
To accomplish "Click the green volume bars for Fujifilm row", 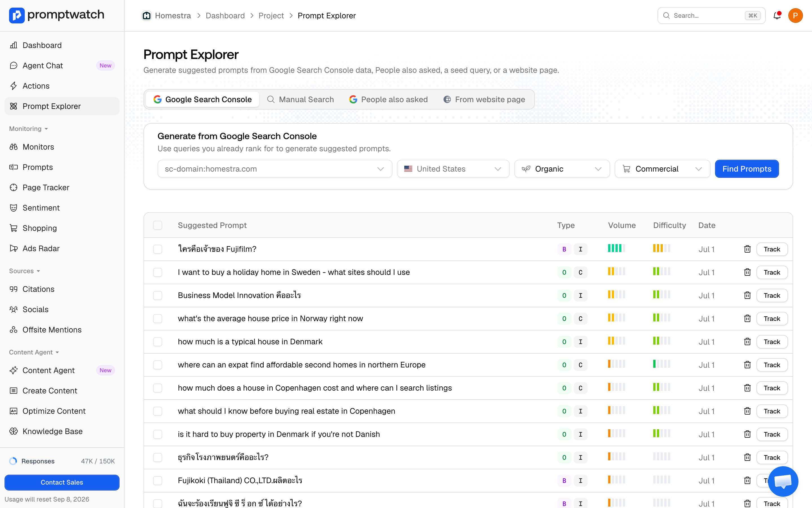I will point(616,248).
